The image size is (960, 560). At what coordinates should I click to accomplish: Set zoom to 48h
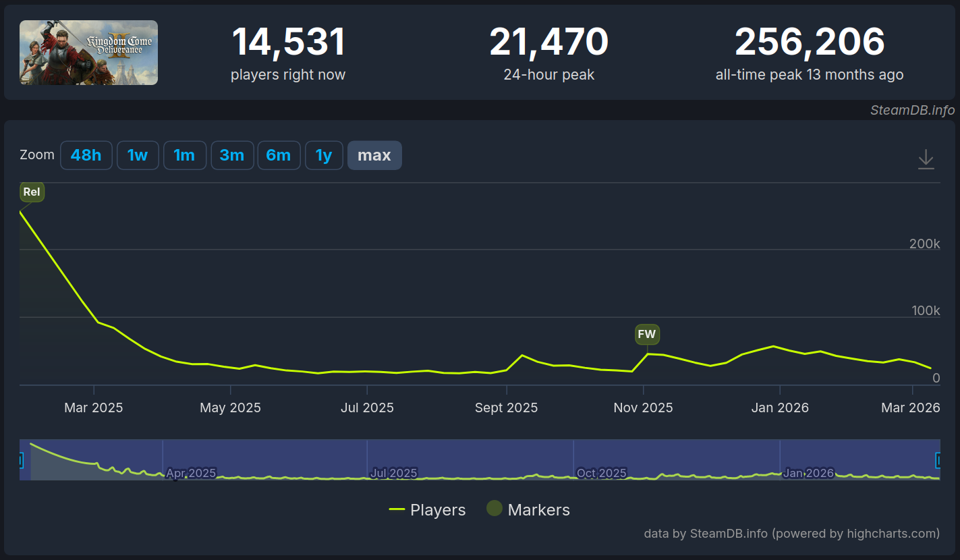coord(86,155)
